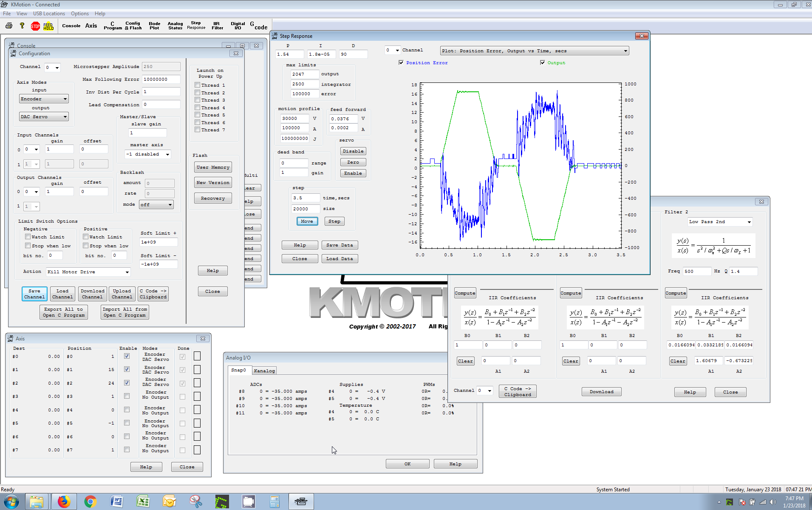Open the Bode Plot toolbar screen
The width and height of the screenshot is (812, 510).
(x=154, y=26)
